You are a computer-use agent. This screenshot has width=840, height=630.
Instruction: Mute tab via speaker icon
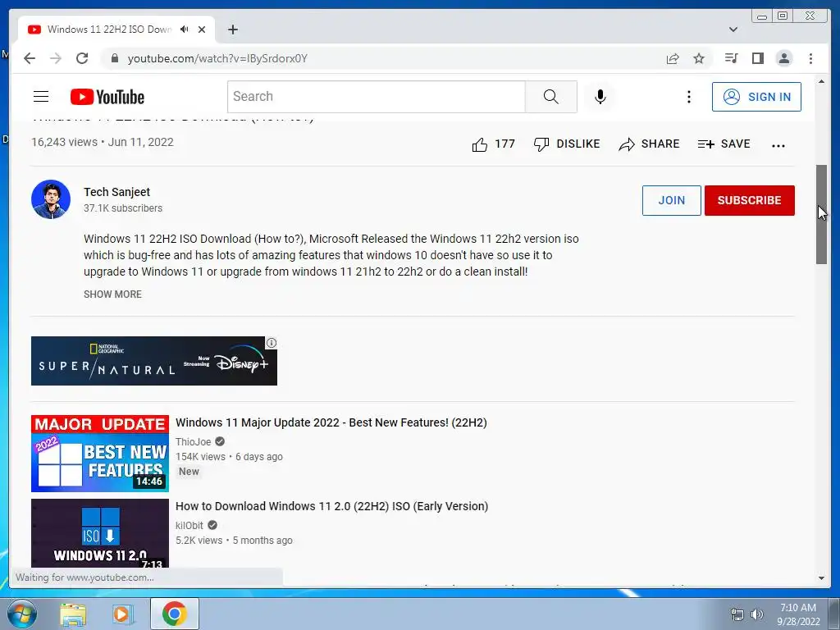pos(185,30)
